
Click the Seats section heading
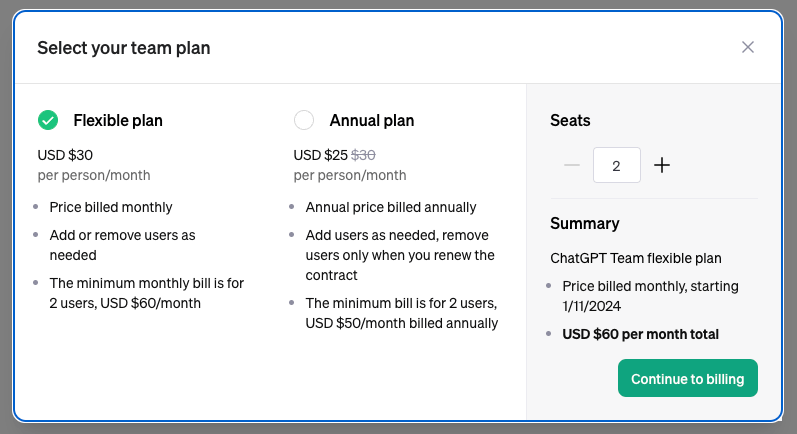[x=570, y=120]
